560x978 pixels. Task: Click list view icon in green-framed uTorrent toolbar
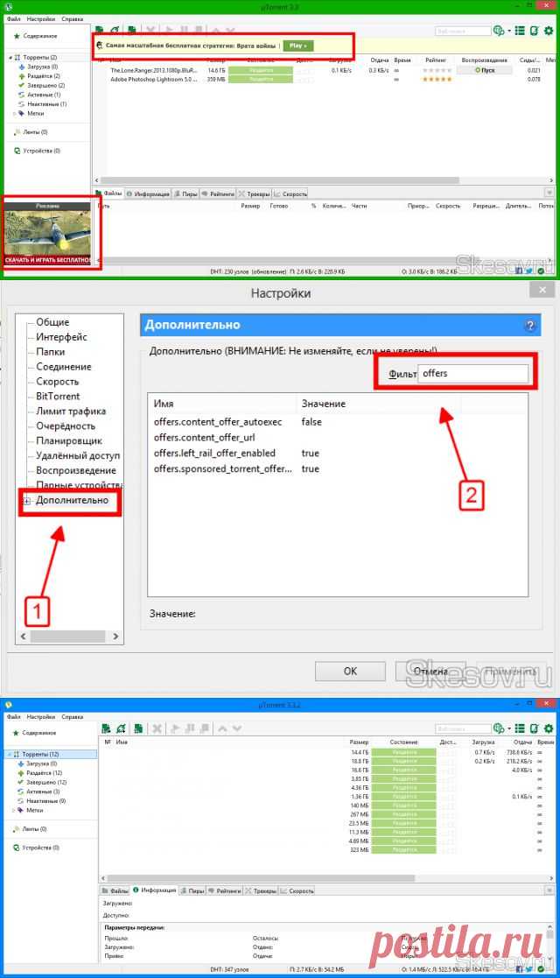pos(520,31)
